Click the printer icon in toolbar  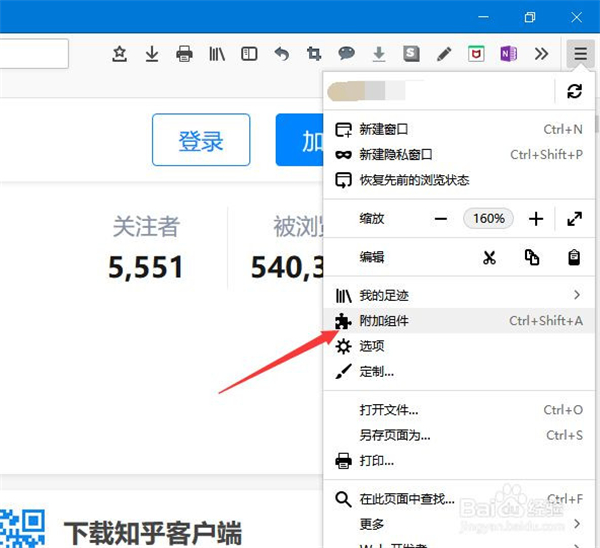[184, 54]
